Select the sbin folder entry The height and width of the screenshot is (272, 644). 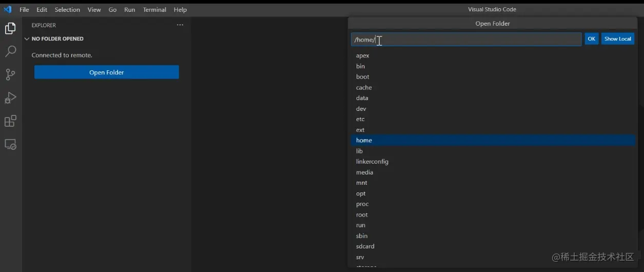pos(493,236)
